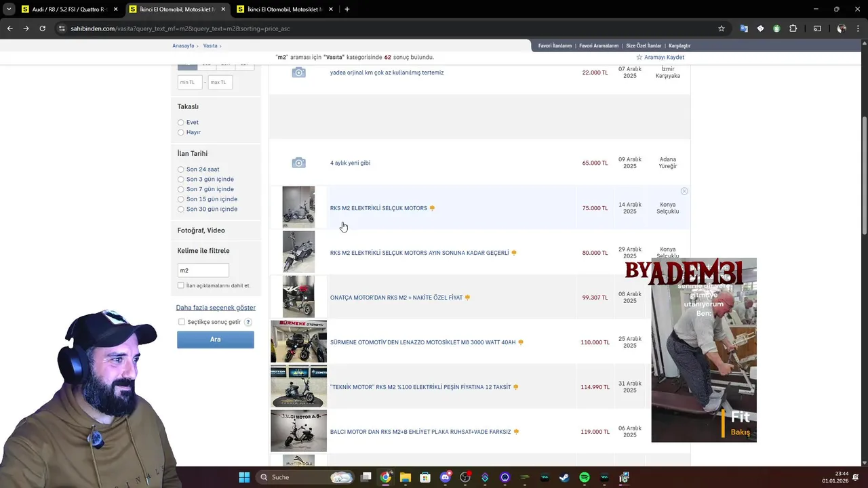The height and width of the screenshot is (488, 868).
Task: Open help icon beside Seçtikçe sonuç getir
Action: pyautogui.click(x=248, y=322)
